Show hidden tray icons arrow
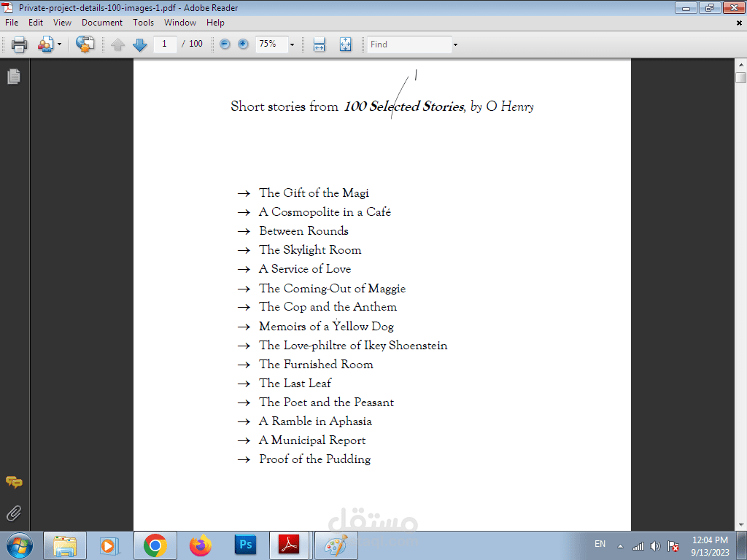Viewport: 747px width, 560px height. 620,546
